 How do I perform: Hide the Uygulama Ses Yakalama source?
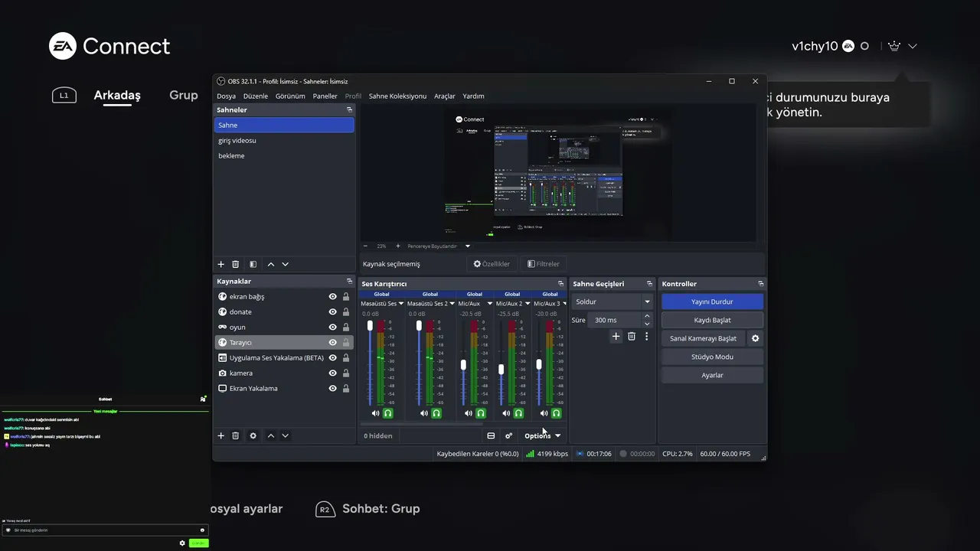(x=333, y=358)
